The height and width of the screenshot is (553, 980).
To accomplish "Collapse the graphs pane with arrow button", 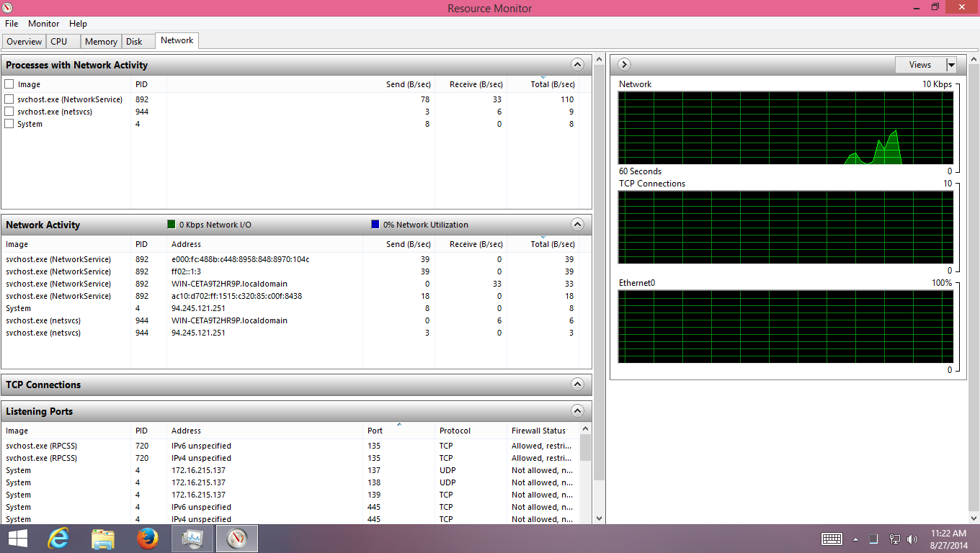I will click(x=624, y=65).
